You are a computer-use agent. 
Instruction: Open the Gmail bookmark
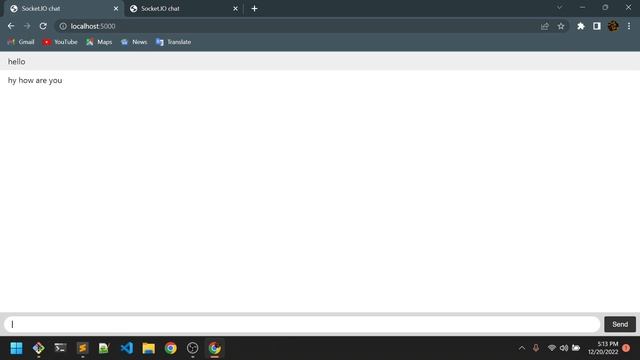click(21, 42)
